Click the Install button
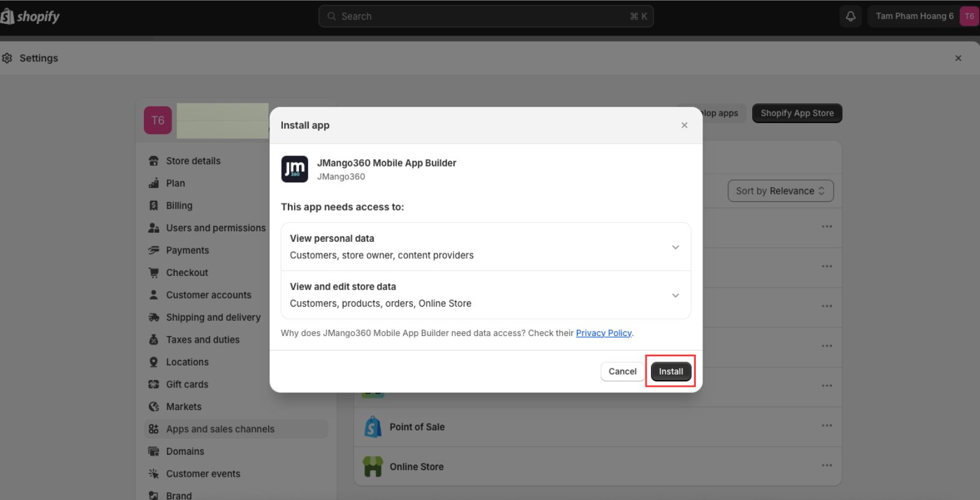The image size is (980, 500). (x=671, y=371)
